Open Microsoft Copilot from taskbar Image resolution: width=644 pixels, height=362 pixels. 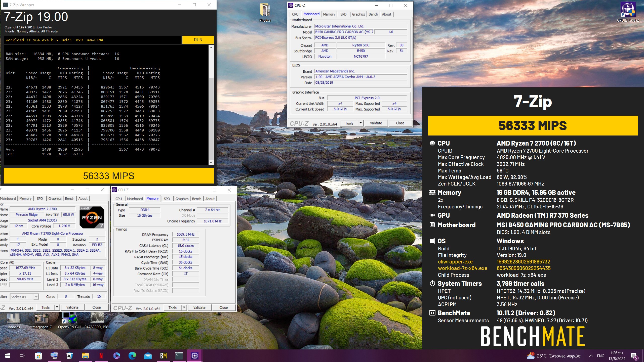click(116, 356)
